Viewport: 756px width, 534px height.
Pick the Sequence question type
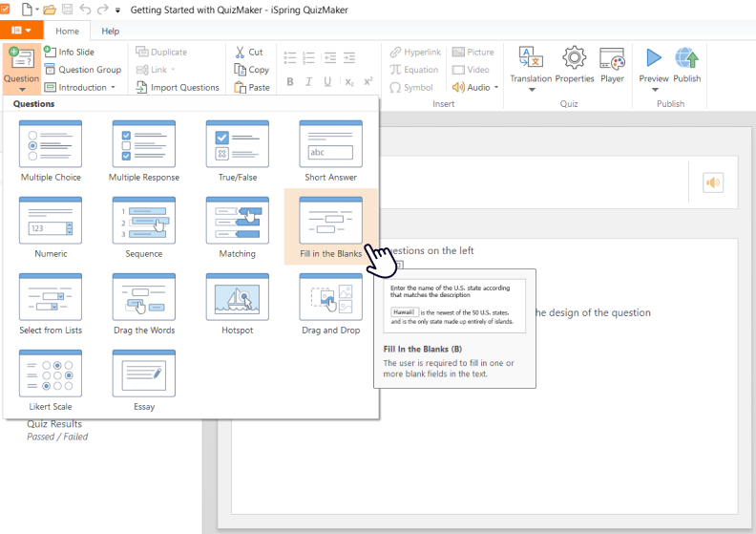(144, 227)
